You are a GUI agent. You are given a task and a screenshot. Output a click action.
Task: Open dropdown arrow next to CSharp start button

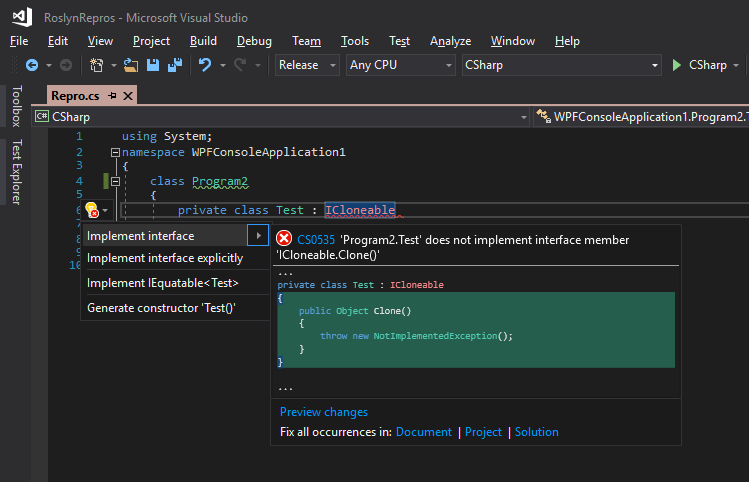pos(736,65)
